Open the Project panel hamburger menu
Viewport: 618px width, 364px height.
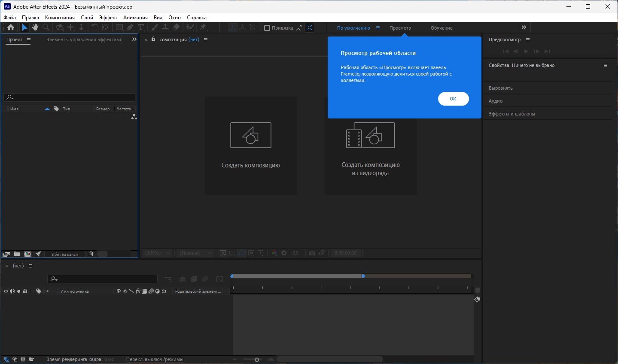coord(29,39)
